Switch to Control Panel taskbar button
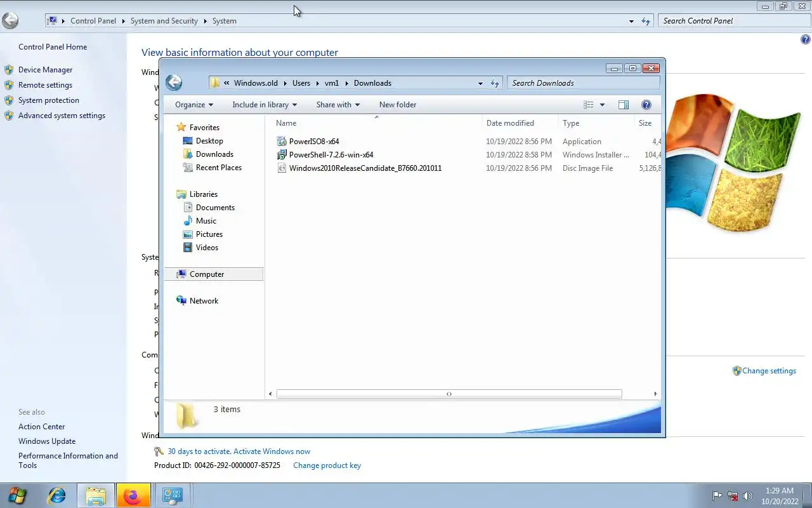812x508 pixels. click(x=172, y=495)
